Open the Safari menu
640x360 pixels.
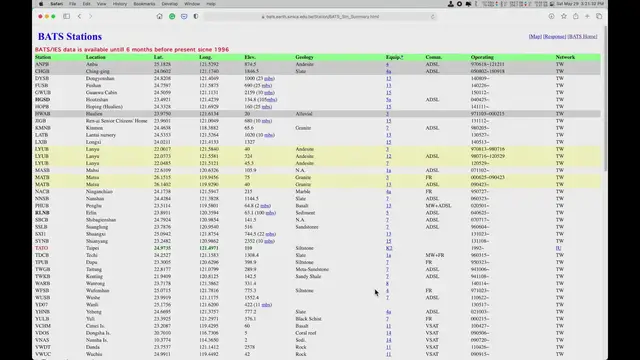click(57, 4)
